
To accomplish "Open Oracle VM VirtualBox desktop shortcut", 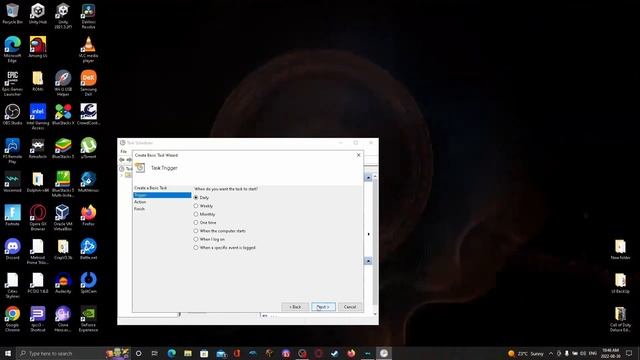I will coord(63,218).
